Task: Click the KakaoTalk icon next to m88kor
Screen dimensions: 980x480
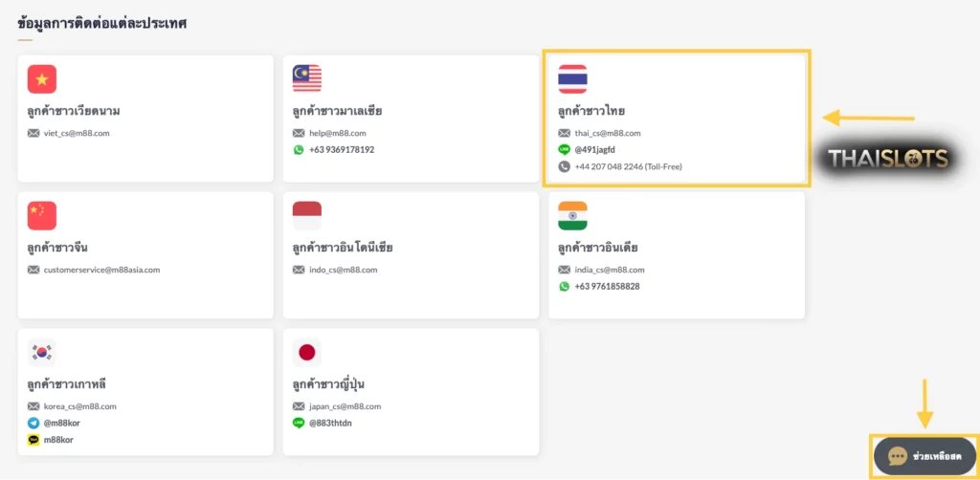Action: pos(33,440)
